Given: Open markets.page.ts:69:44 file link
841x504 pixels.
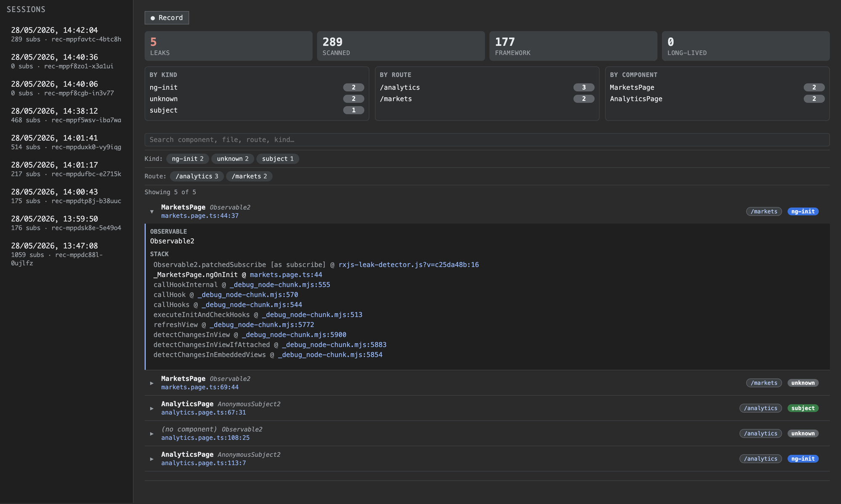Looking at the screenshot, I should [200, 388].
